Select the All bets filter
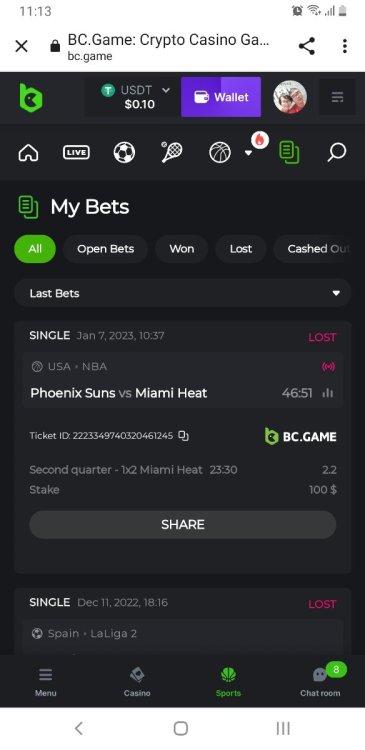 tap(35, 249)
